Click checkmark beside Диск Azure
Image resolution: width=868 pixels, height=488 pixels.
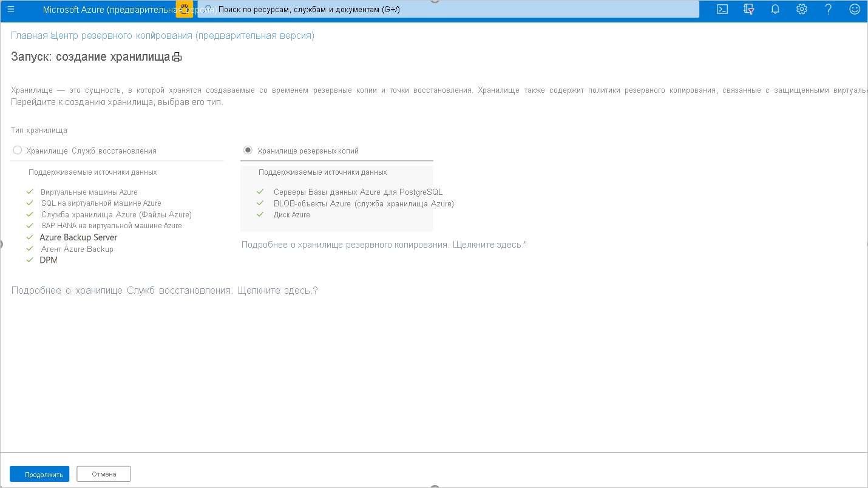260,214
